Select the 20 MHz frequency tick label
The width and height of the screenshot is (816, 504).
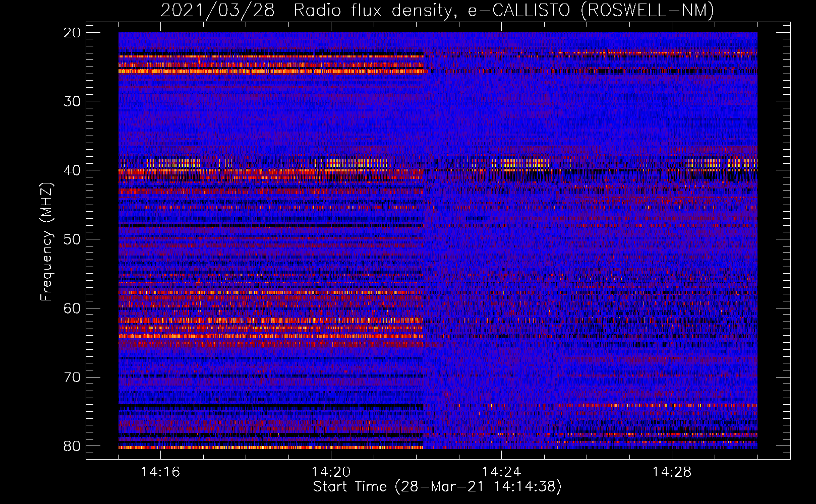[x=72, y=33]
